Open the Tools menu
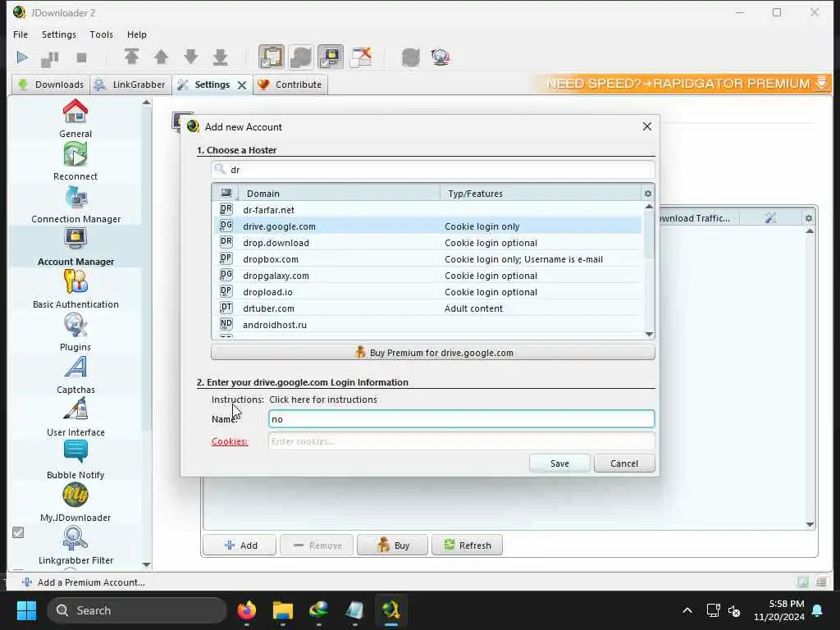Image resolution: width=840 pixels, height=630 pixels. click(101, 34)
